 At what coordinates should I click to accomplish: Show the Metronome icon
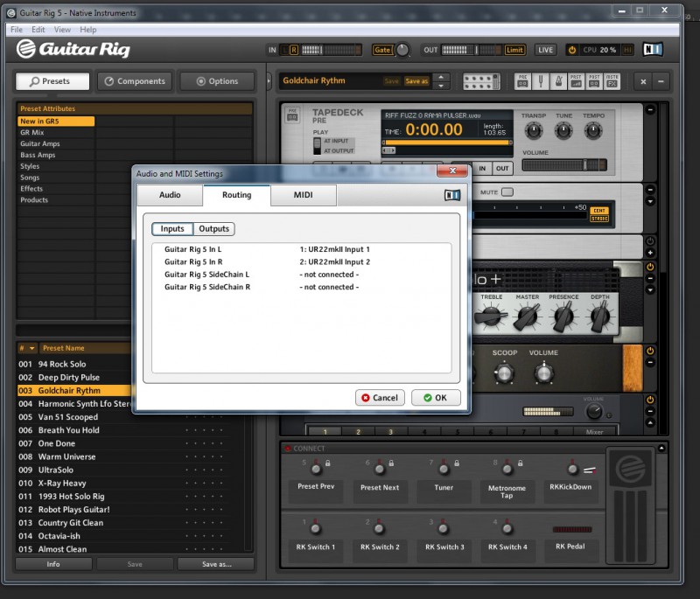pyautogui.click(x=558, y=81)
